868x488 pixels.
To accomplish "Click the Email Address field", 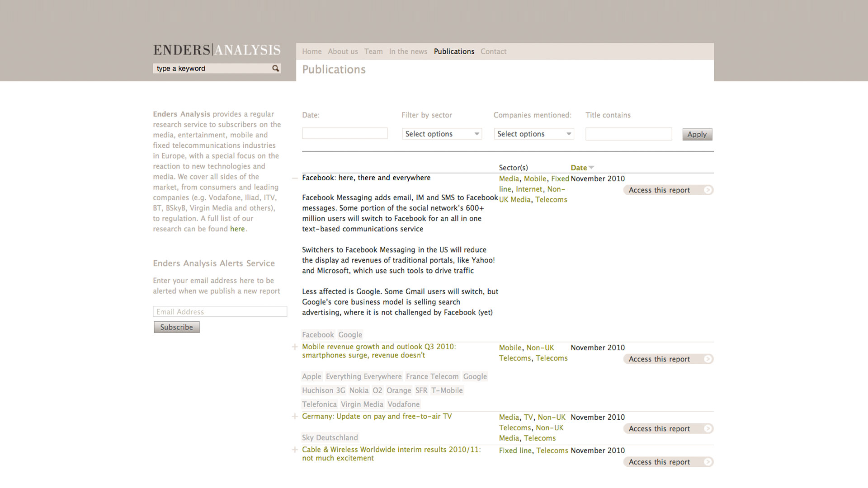I will point(220,312).
